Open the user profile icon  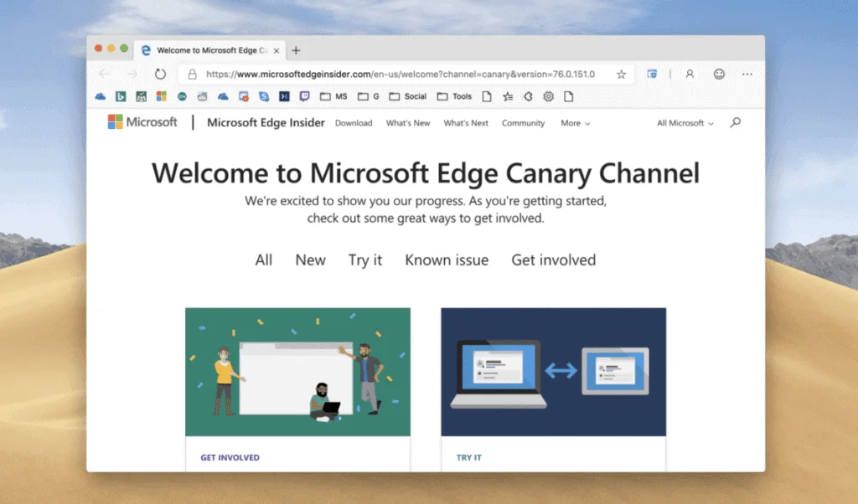click(690, 74)
